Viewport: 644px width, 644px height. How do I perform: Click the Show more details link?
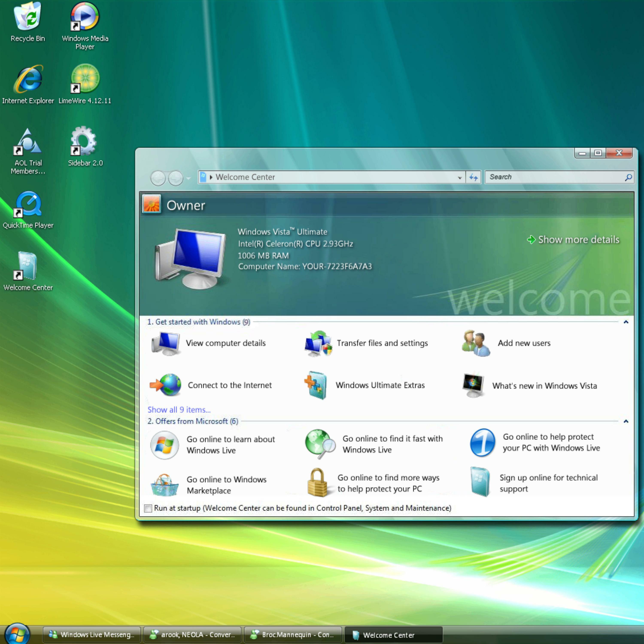573,240
